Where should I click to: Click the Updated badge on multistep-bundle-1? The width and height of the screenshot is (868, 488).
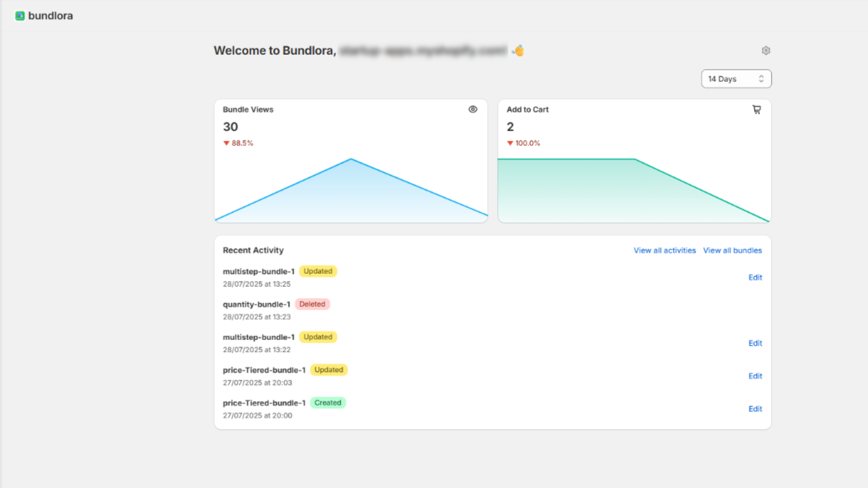318,271
